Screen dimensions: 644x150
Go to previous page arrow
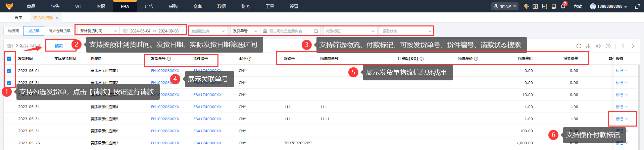(623, 46)
